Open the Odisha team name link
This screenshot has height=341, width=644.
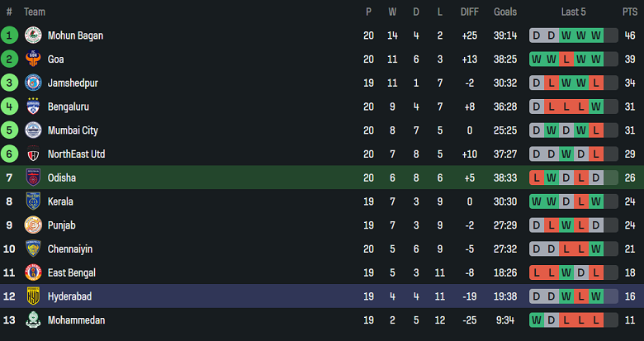(62, 178)
